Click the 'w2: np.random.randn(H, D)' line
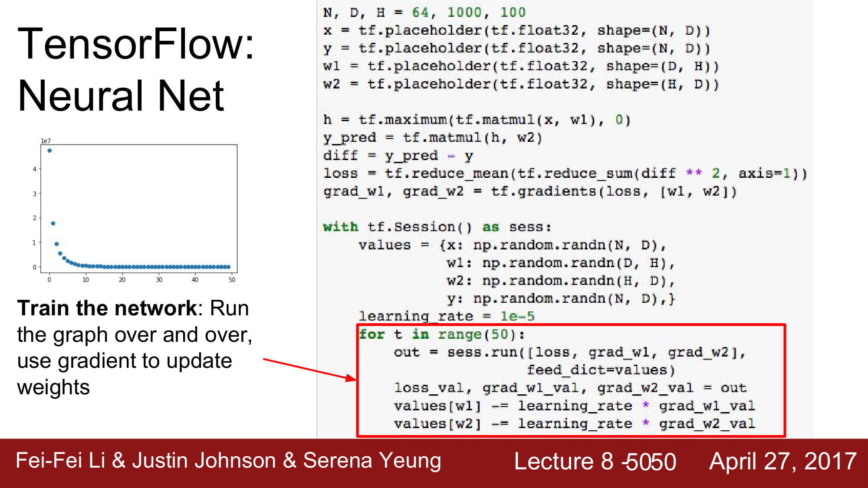 pos(560,281)
